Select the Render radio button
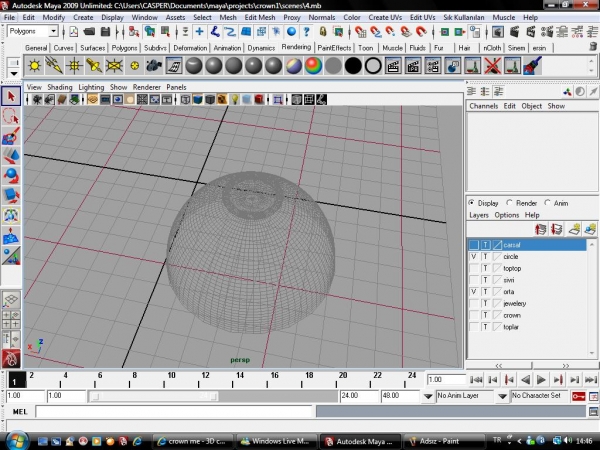Screen dimensions: 600x450 [509, 202]
